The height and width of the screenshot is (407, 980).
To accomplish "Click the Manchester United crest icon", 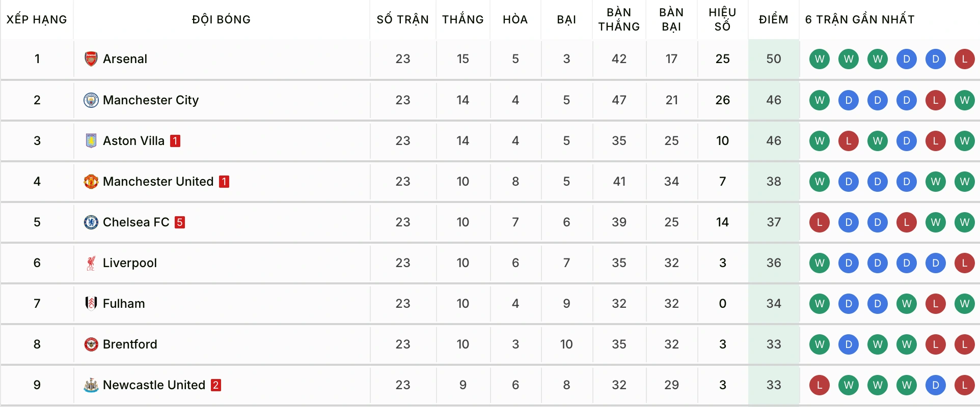I will point(91,181).
